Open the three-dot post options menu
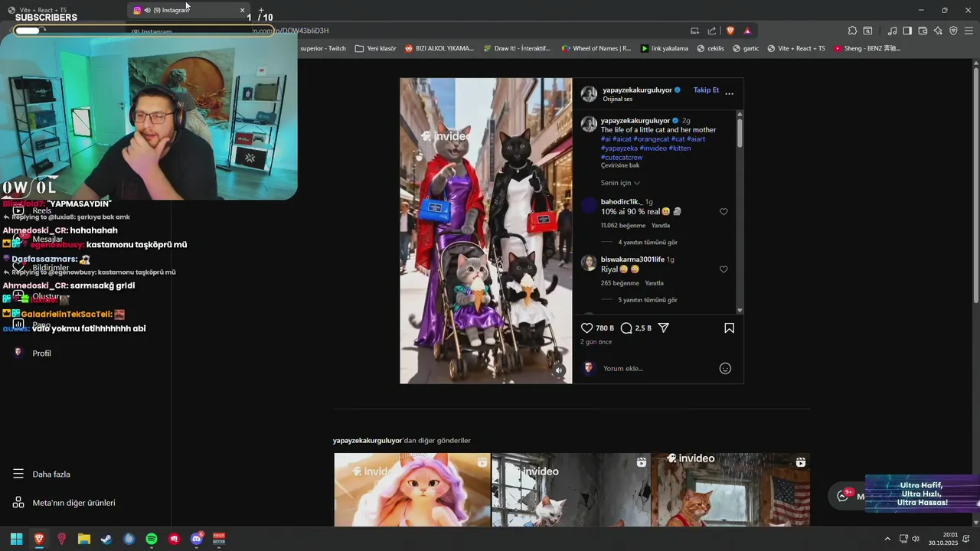980x551 pixels. coord(729,93)
